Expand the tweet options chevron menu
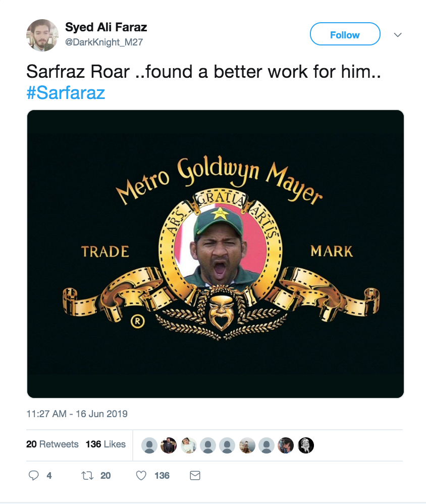The width and height of the screenshot is (426, 504). pos(398,35)
